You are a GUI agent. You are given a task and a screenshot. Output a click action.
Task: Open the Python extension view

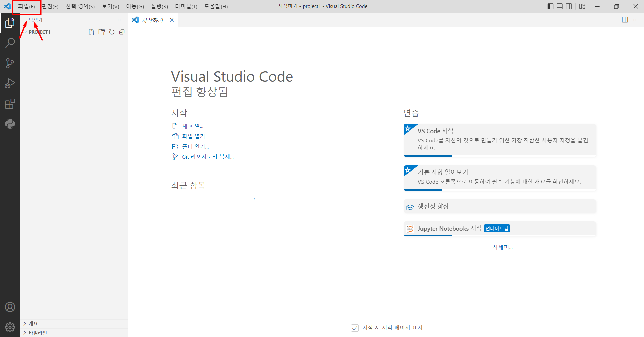coord(10,124)
